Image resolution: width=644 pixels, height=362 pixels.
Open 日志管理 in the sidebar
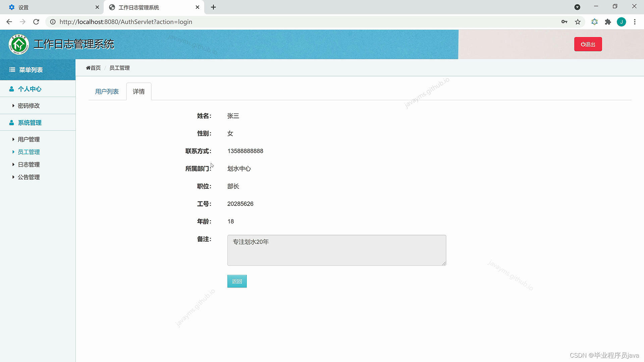[29, 165]
